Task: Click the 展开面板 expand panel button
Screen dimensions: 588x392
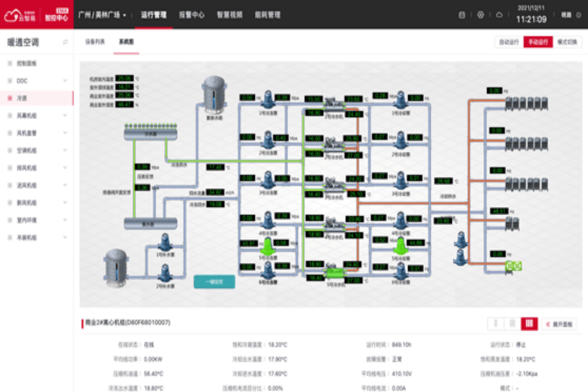Action: (x=559, y=324)
